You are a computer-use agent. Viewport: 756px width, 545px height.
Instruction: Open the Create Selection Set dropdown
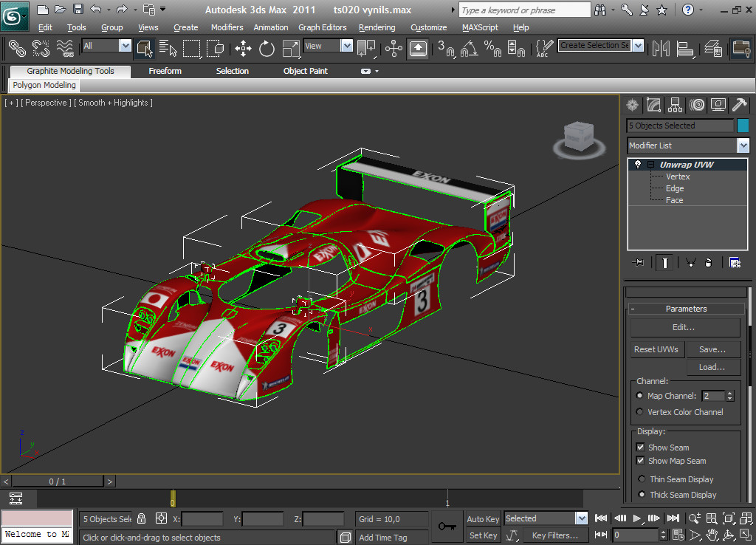[x=638, y=45]
